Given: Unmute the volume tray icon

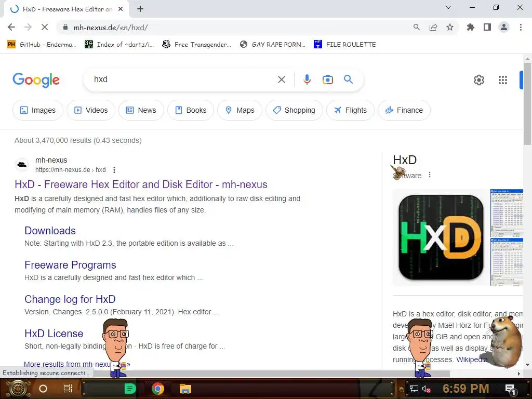Looking at the screenshot, I should tap(426, 389).
